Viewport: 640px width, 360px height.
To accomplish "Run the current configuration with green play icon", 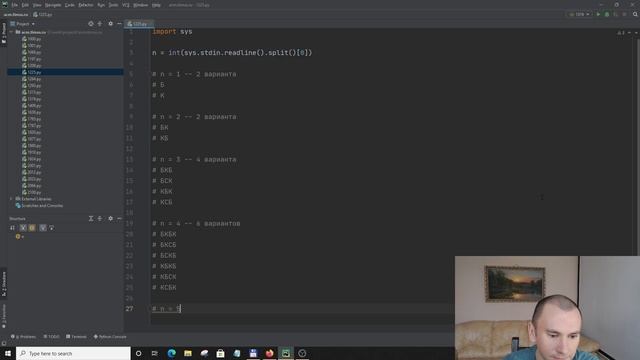I will point(598,14).
